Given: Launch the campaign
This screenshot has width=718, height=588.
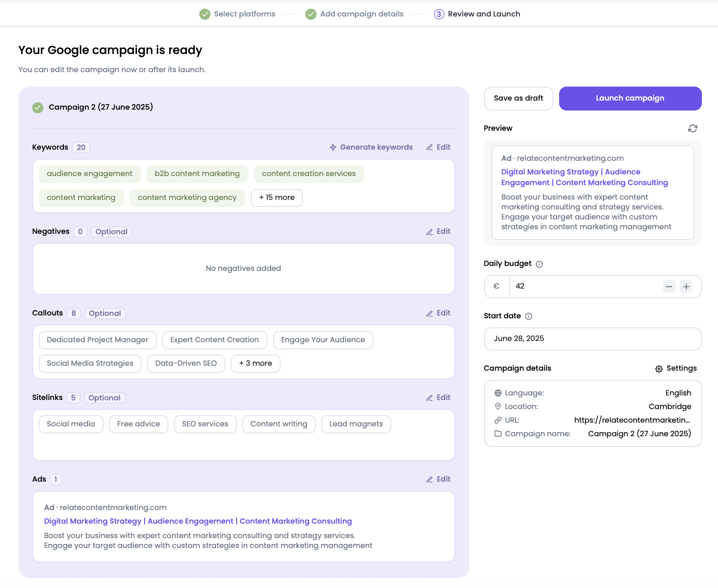Looking at the screenshot, I should pos(630,98).
